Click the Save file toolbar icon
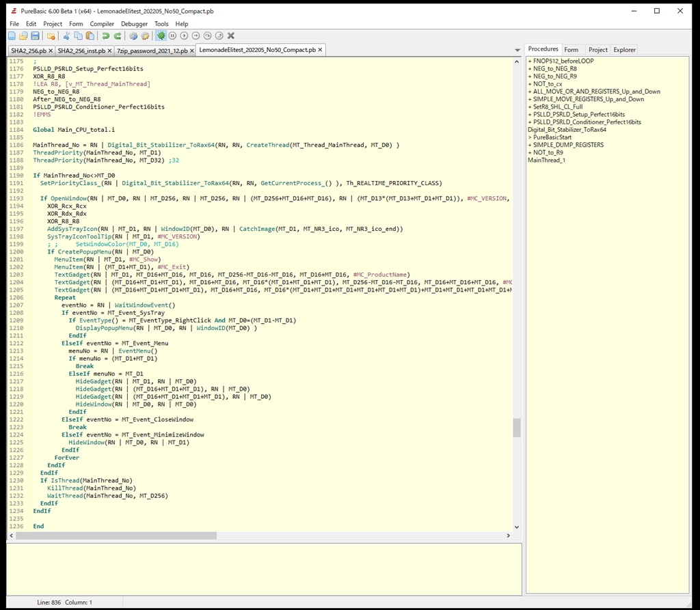This screenshot has height=610, width=700. tap(35, 36)
